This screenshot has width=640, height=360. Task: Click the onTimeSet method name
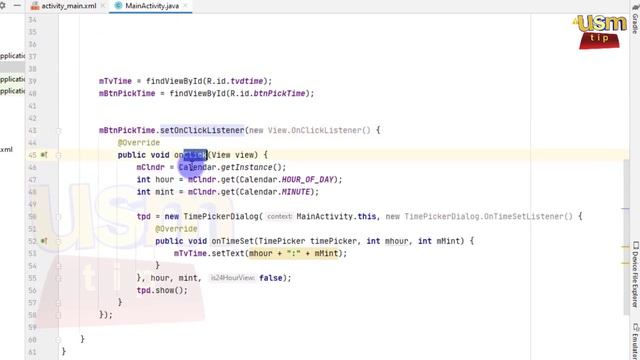click(x=233, y=241)
